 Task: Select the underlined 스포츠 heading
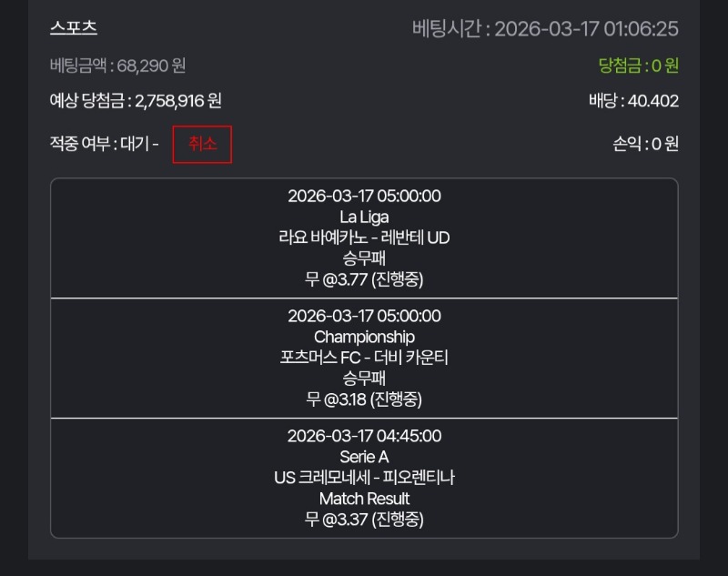tap(73, 27)
